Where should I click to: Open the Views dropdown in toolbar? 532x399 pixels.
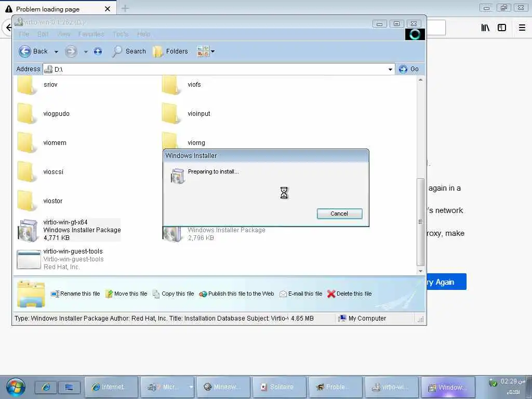(206, 51)
